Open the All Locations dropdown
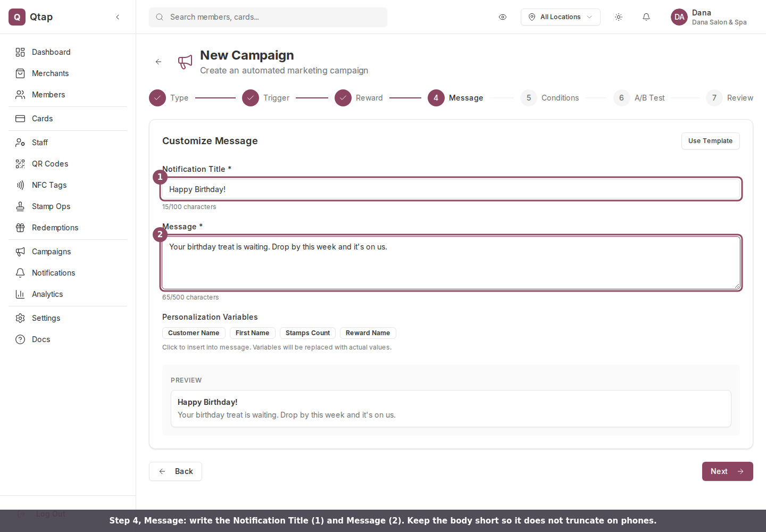Image resolution: width=766 pixels, height=532 pixels. 561,17
